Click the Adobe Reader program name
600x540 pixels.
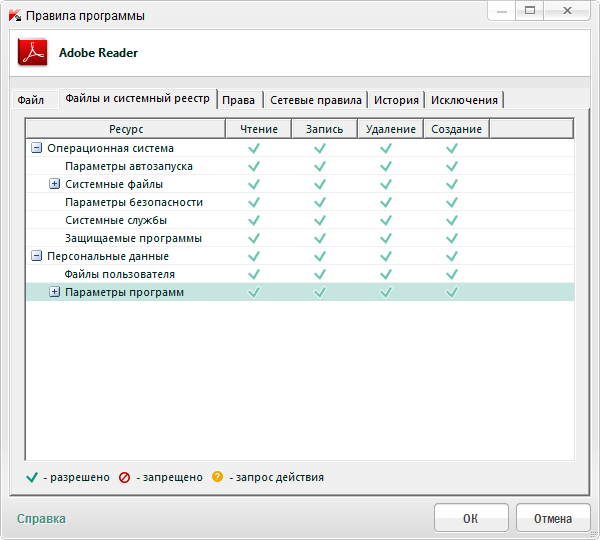coord(98,53)
